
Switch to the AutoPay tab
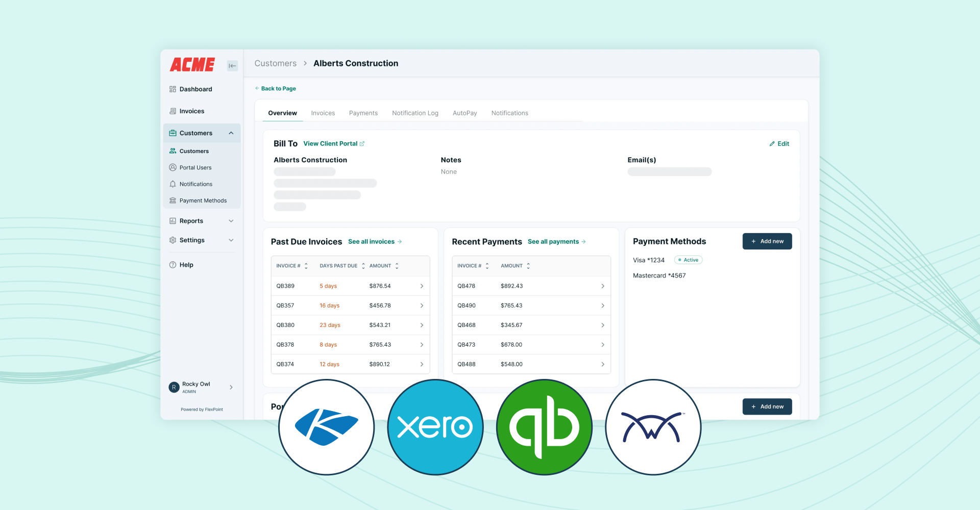464,113
